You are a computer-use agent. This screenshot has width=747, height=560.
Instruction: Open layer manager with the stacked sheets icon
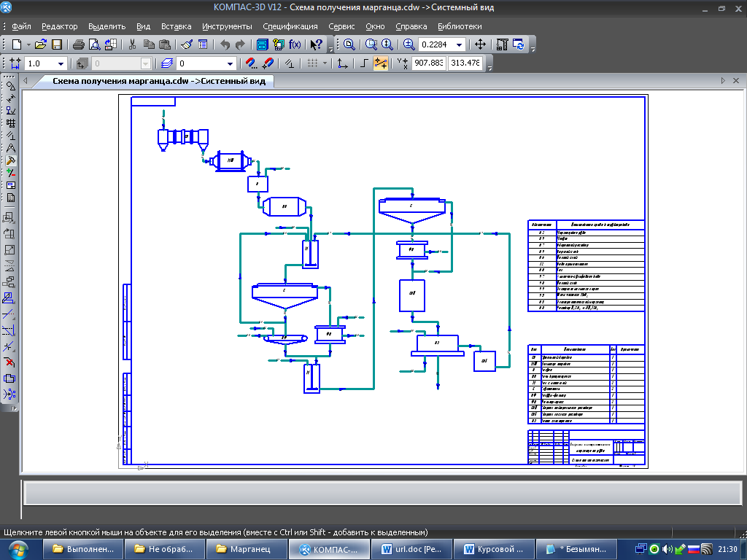(x=167, y=63)
